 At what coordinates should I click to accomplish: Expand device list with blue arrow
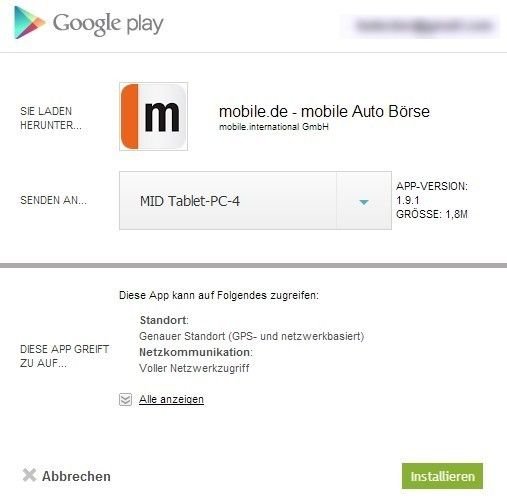[x=364, y=202]
